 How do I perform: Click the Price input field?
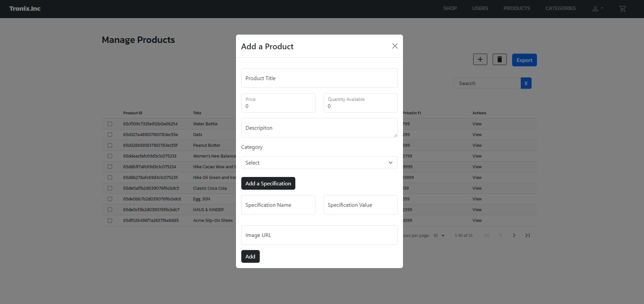coord(278,103)
